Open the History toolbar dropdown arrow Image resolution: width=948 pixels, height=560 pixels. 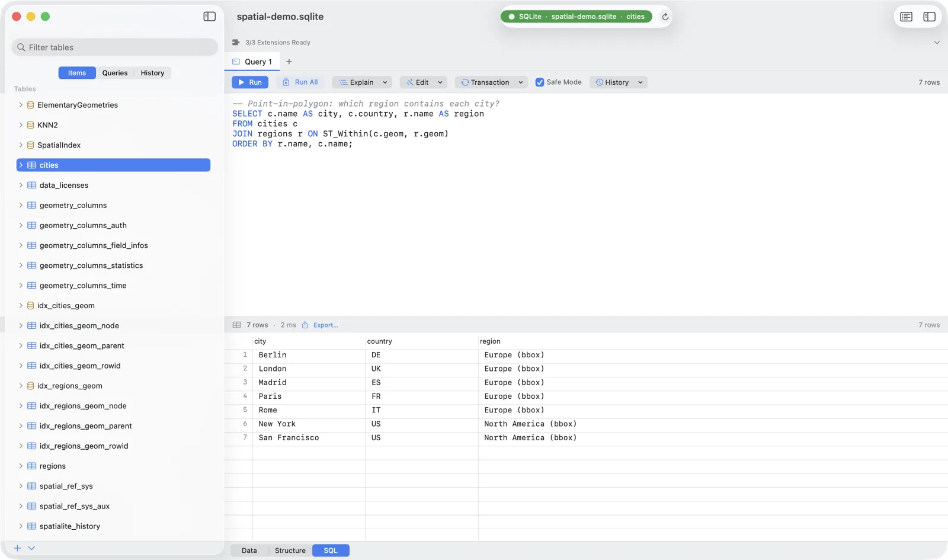(640, 82)
